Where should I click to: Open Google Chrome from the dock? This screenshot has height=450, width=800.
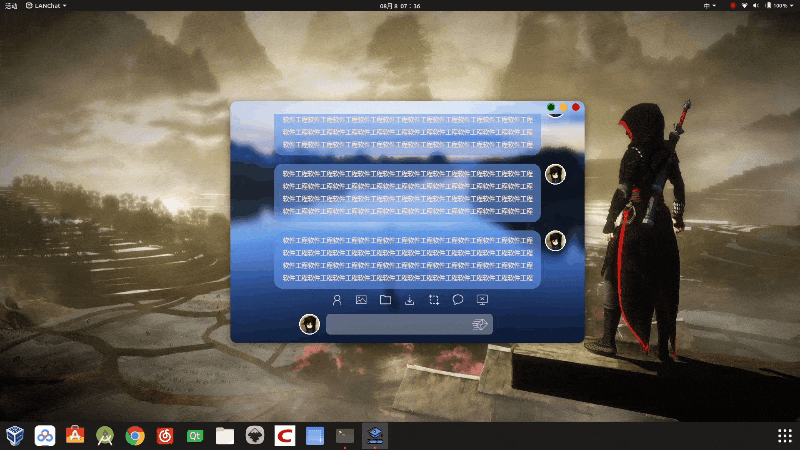135,436
